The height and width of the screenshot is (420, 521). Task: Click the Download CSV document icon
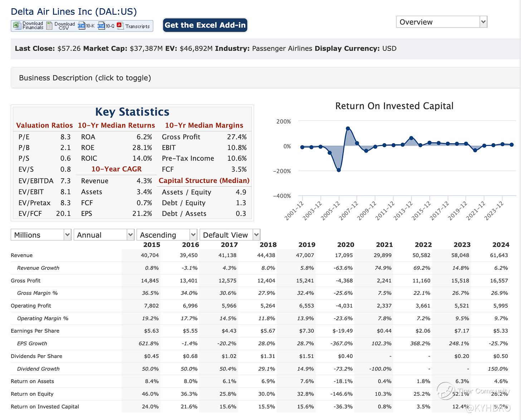50,26
